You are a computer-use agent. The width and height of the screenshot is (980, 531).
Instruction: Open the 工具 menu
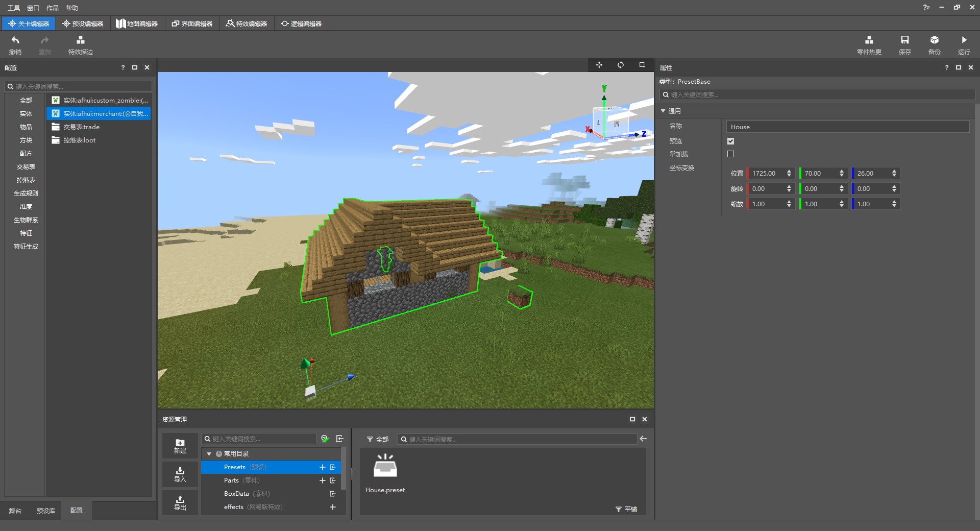tap(14, 8)
